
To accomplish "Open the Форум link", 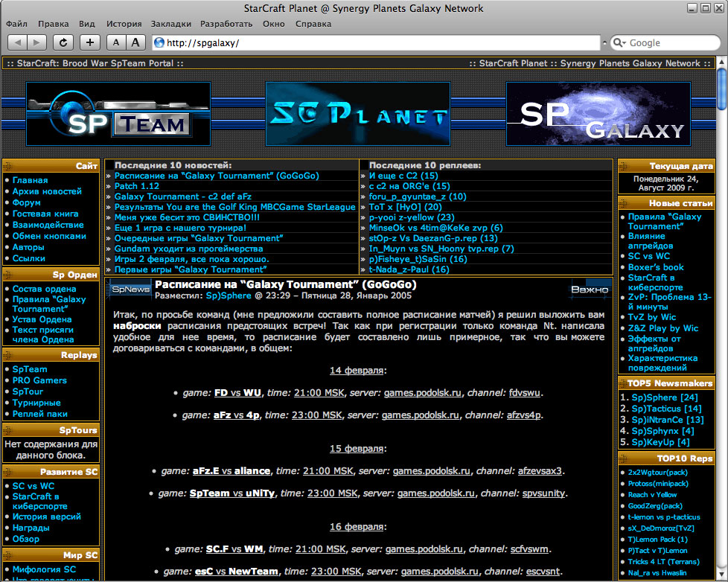I will (x=27, y=202).
